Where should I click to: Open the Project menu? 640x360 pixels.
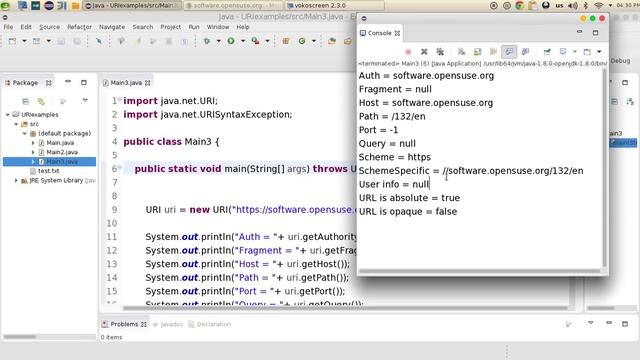click(171, 27)
